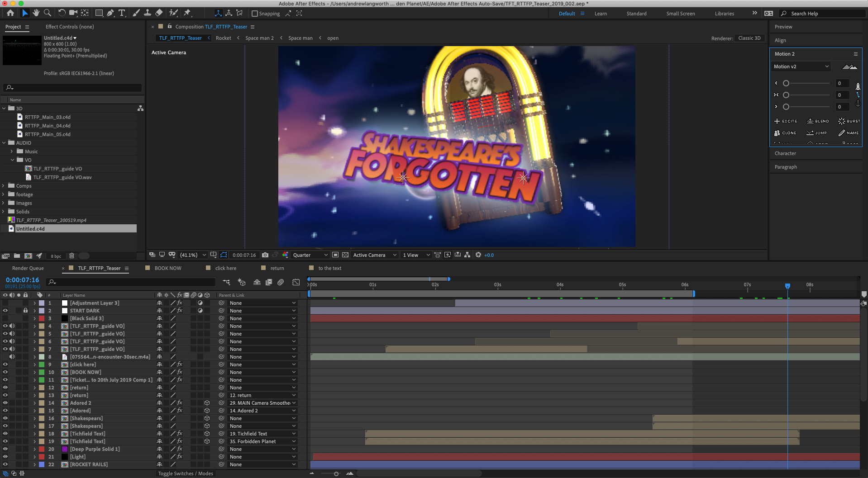Toggle visibility of the [BOOK NOW] layer
This screenshot has width=868, height=478.
(5, 372)
